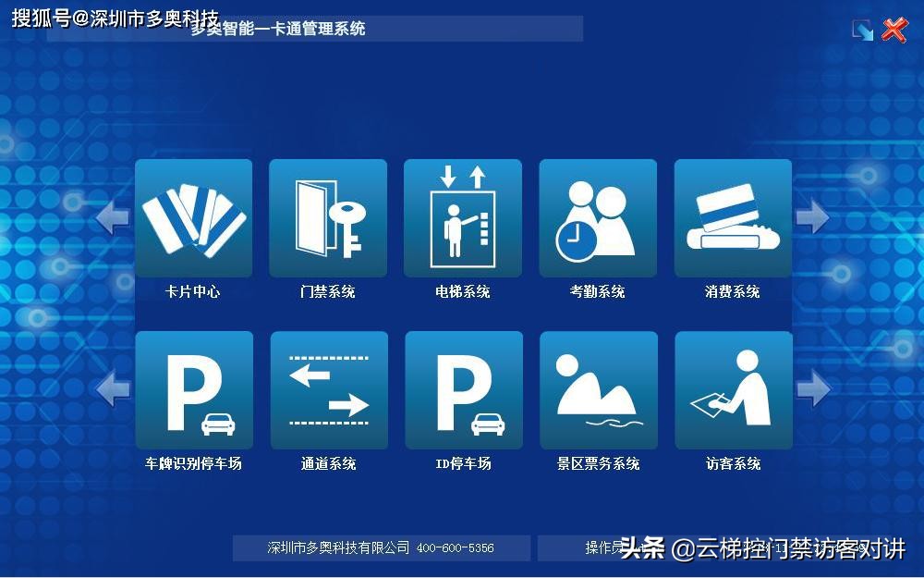Close the application with the red X
The height and width of the screenshot is (578, 924).
894,29
